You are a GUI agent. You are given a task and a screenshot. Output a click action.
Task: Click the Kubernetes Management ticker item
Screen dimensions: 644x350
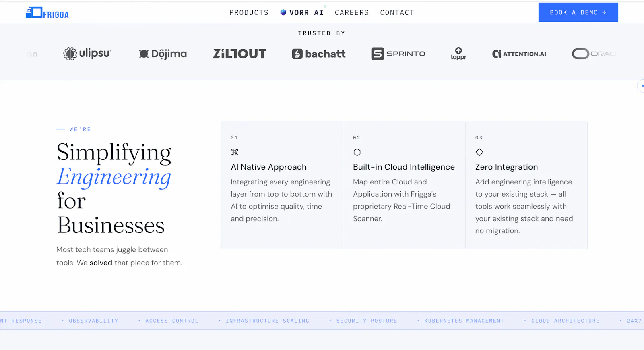[x=464, y=321]
